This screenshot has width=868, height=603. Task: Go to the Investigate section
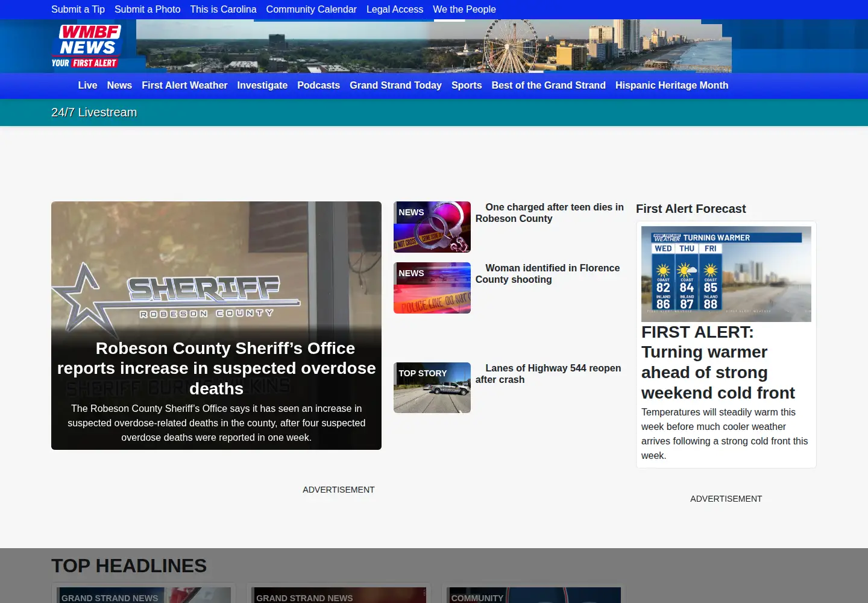pyautogui.click(x=262, y=86)
